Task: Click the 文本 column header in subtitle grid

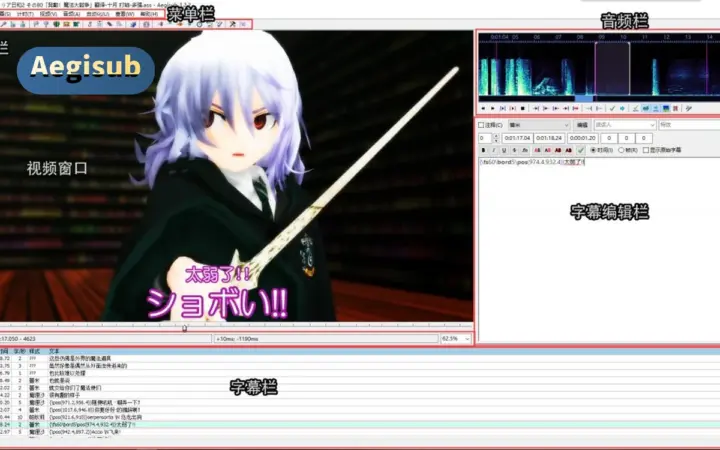Action: pos(54,351)
